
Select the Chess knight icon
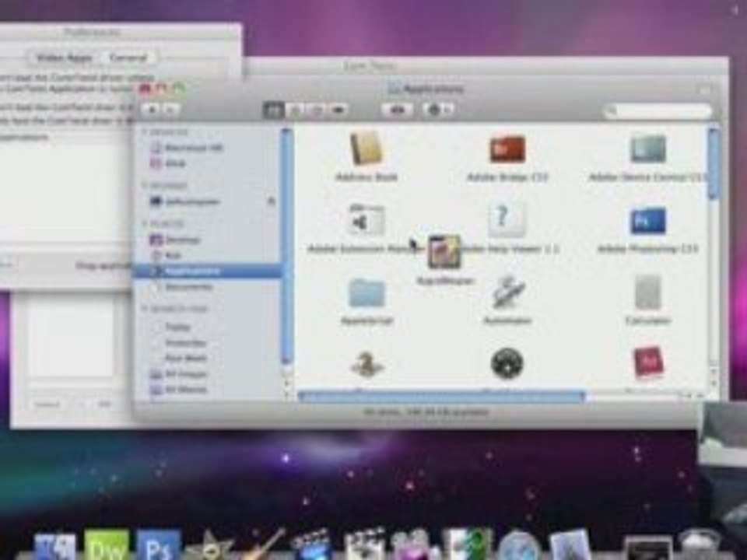click(366, 364)
